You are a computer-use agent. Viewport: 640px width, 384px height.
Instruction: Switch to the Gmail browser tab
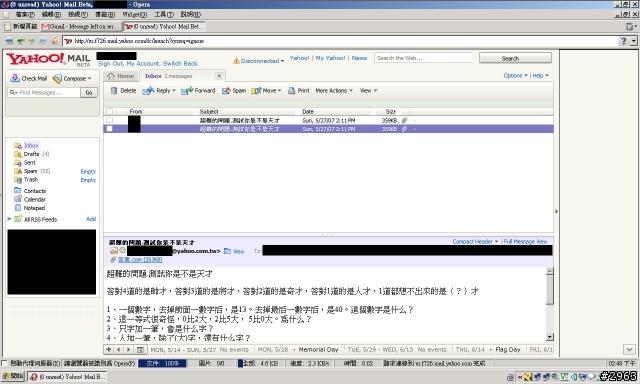click(80, 27)
